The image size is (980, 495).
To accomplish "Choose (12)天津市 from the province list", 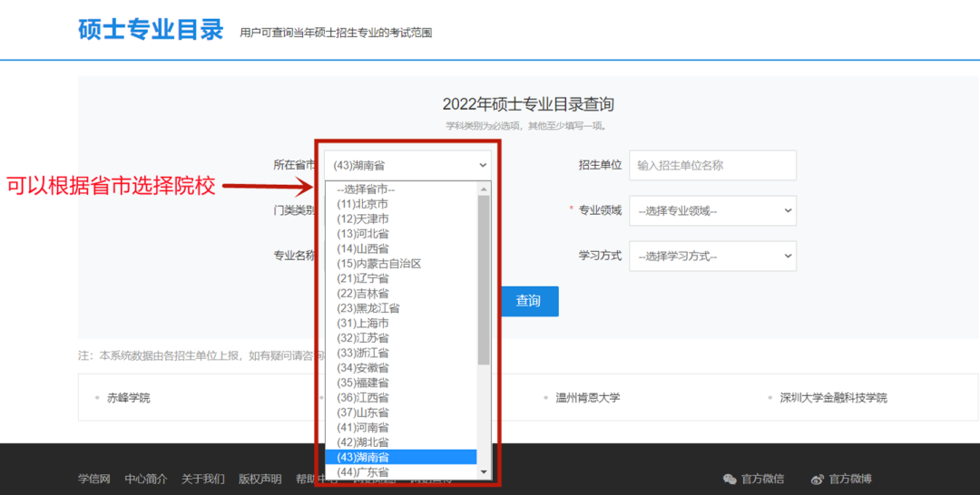I will 401,219.
